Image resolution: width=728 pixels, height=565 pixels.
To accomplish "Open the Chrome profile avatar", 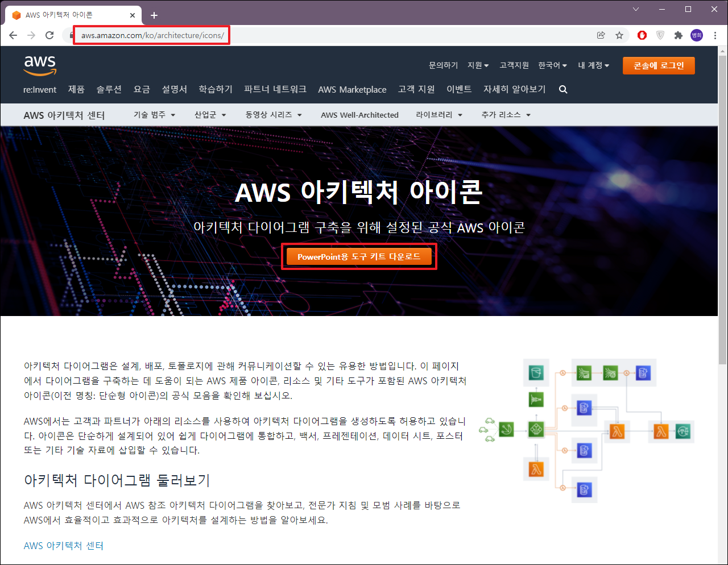I will (x=697, y=35).
